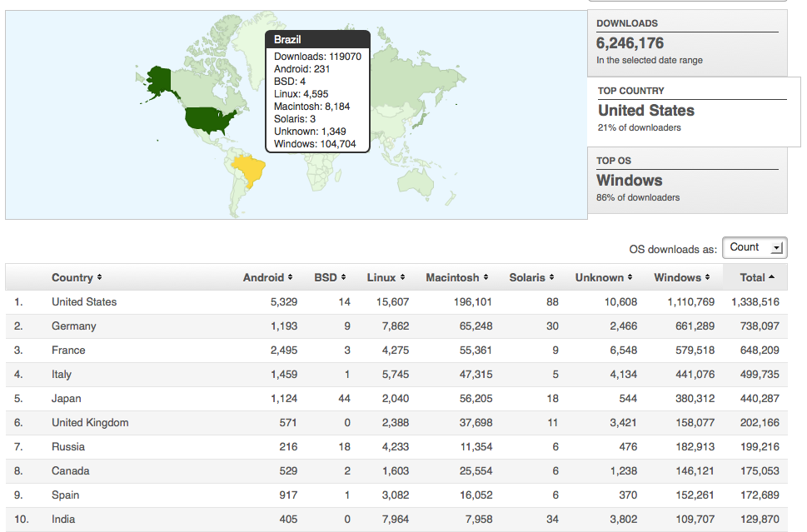Sort by Macintosh downloads column
The height and width of the screenshot is (532, 807).
coord(456,277)
